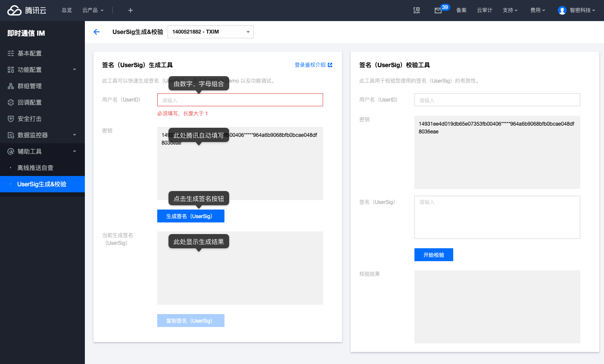The height and width of the screenshot is (364, 604).
Task: Click the 校验结果 result area
Action: pos(497,307)
